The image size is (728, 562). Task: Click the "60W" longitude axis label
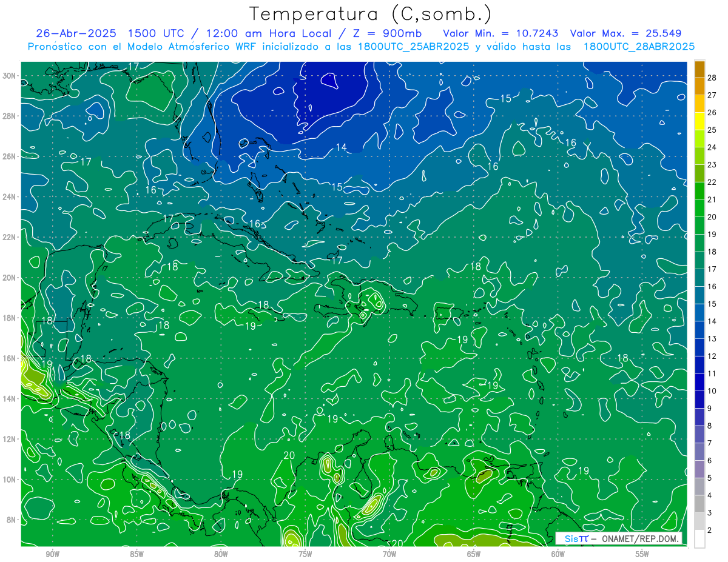[558, 554]
